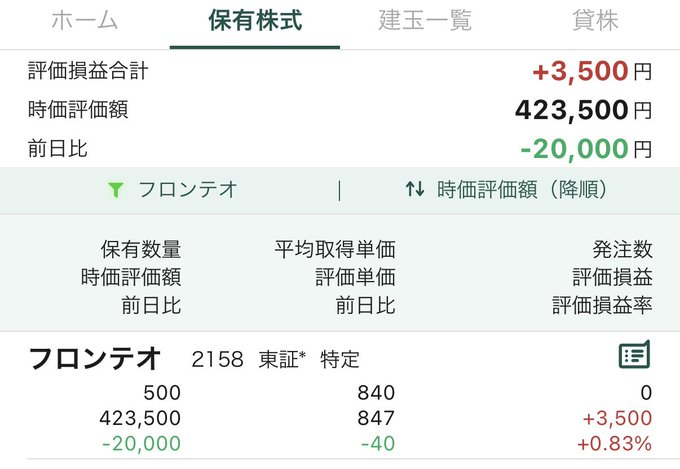Open the ホーム tab
This screenshot has width=680, height=469.
[85, 20]
